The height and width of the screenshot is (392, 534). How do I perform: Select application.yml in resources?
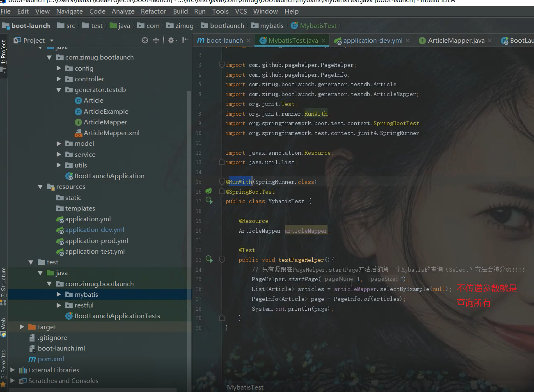84,219
